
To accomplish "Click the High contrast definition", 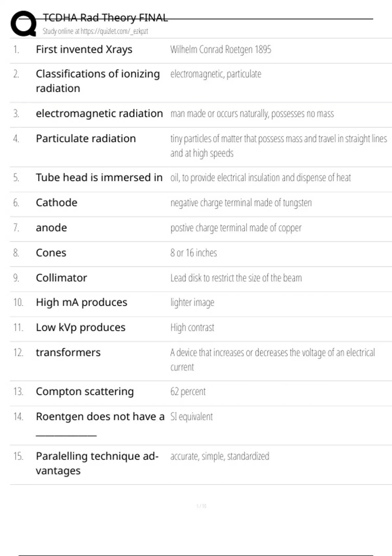I will (192, 327).
